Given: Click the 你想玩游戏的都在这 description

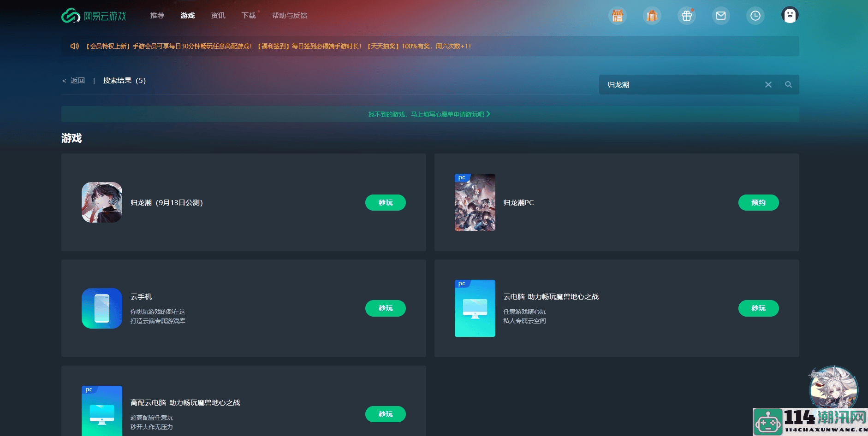Looking at the screenshot, I should pos(158,312).
